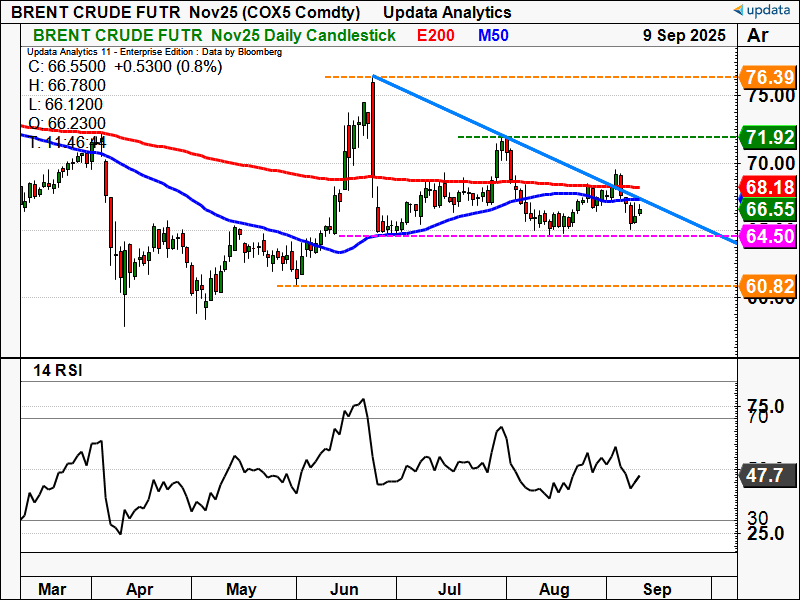Viewport: 800px width, 600px height.
Task: Select the Sep month on time axis
Action: coord(657,589)
